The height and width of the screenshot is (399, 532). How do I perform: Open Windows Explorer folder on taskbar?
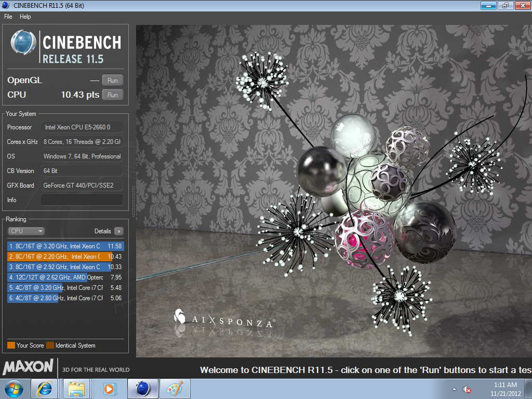click(76, 389)
